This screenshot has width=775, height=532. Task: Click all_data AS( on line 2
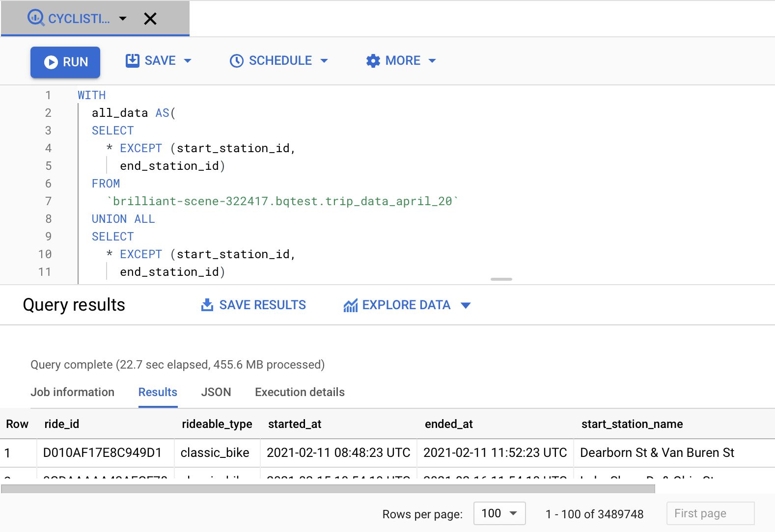[134, 113]
